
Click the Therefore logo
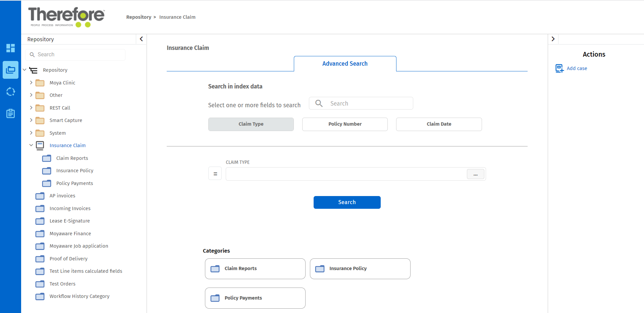point(66,17)
